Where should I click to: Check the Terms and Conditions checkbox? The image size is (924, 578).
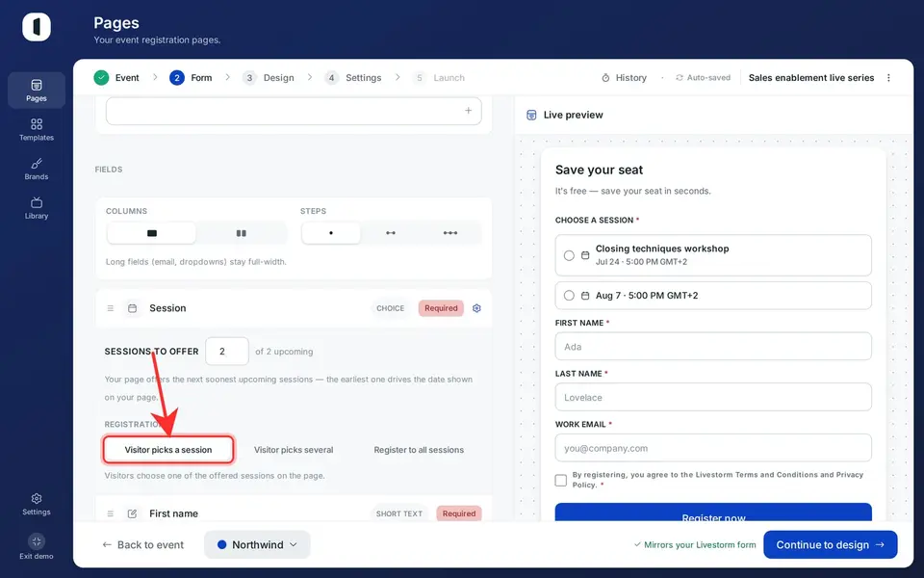(x=561, y=480)
